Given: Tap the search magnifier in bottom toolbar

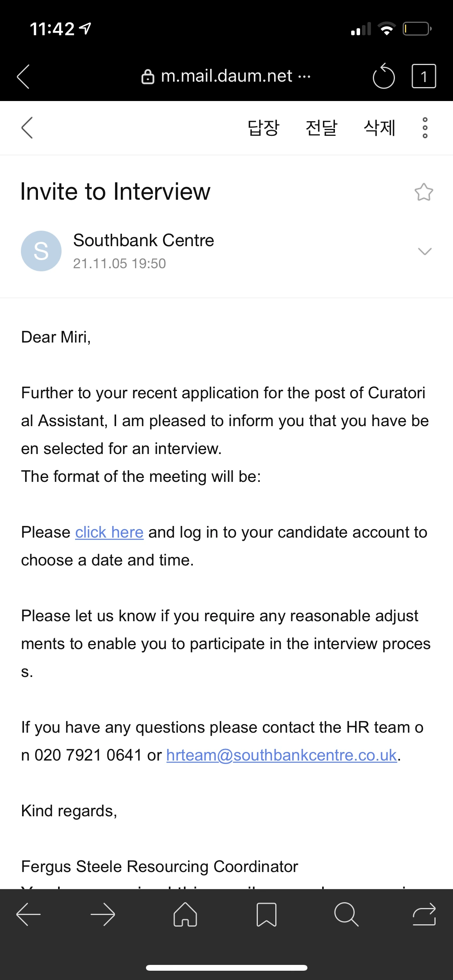Looking at the screenshot, I should (346, 914).
